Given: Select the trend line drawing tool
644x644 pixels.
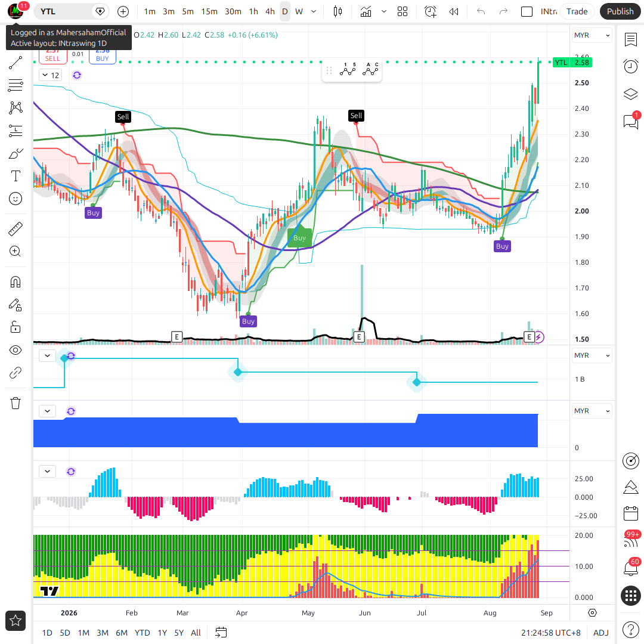Looking at the screenshot, I should point(15,63).
